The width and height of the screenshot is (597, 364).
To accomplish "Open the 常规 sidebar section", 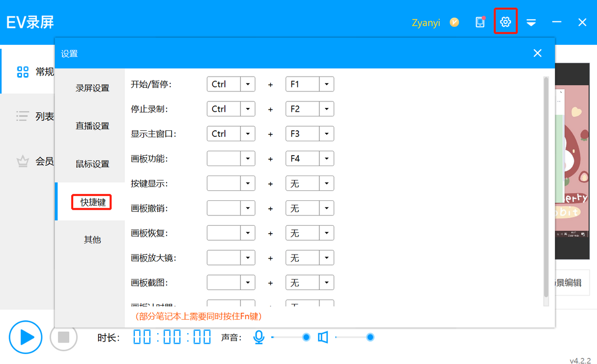I will pos(27,72).
